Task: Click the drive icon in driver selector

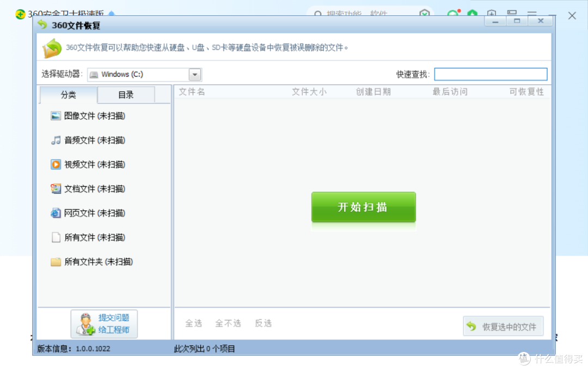Action: tap(94, 75)
